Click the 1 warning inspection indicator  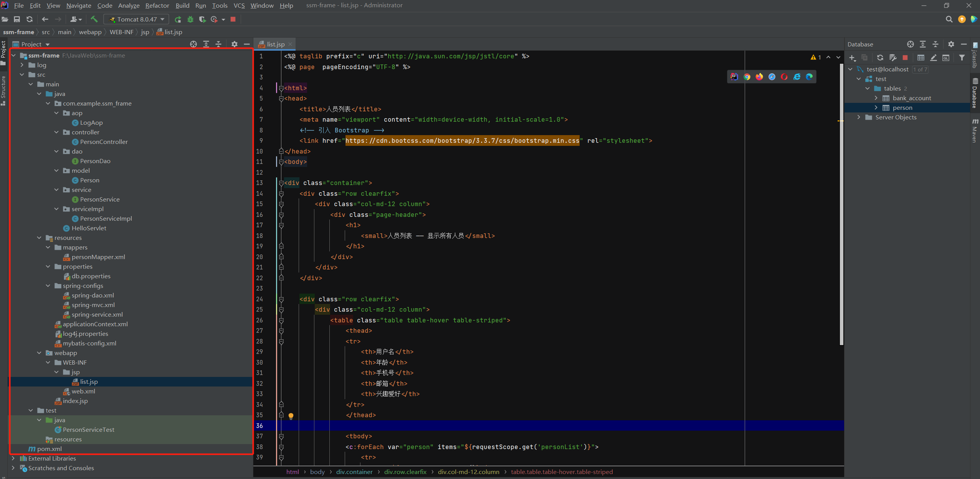(816, 57)
